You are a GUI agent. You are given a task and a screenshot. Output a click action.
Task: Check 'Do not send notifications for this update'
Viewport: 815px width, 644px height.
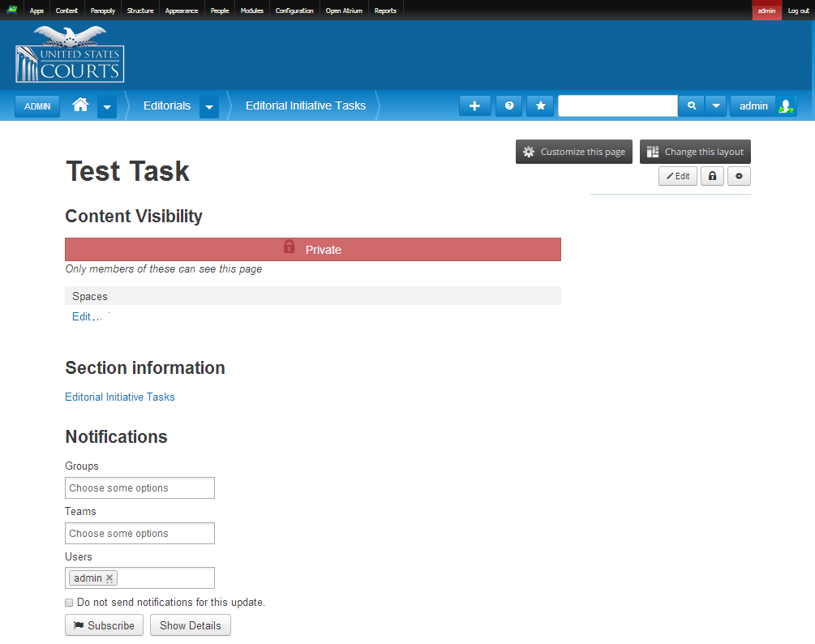(x=69, y=602)
